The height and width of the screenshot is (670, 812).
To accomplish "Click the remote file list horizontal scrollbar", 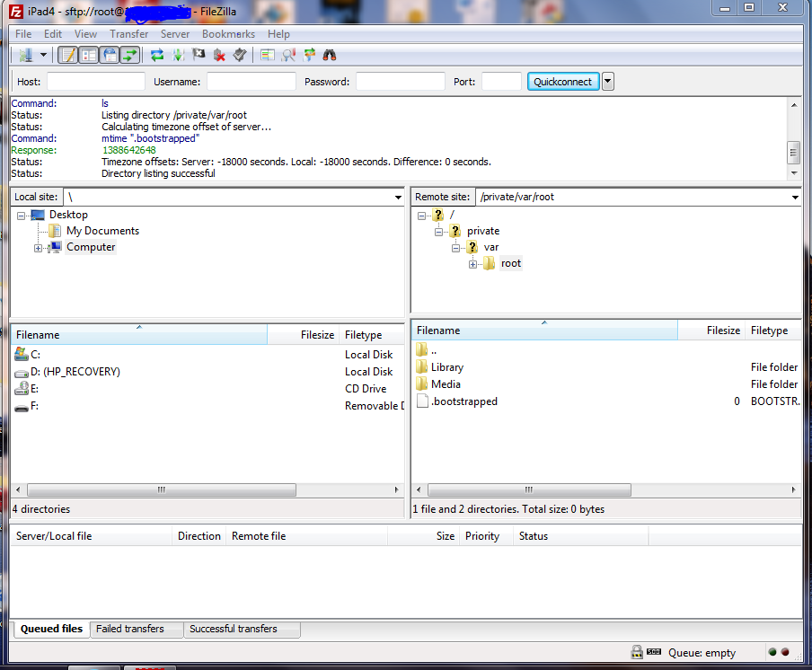I will [529, 489].
